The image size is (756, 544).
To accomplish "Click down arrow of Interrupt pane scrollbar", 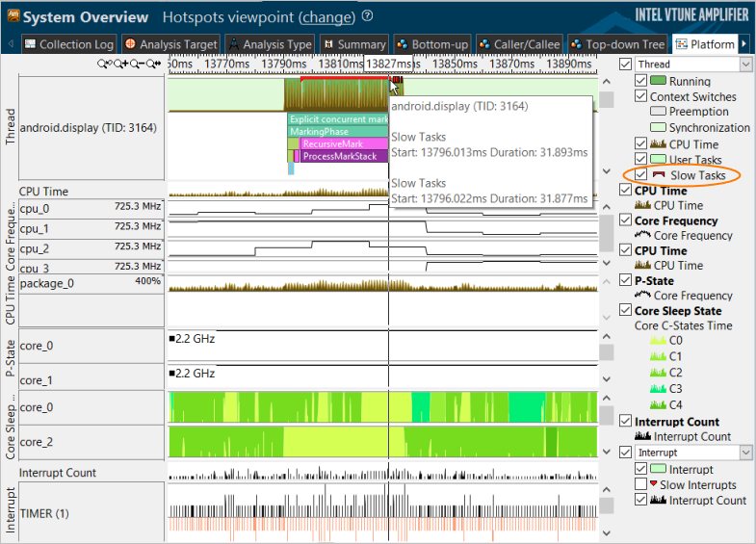I will (607, 532).
